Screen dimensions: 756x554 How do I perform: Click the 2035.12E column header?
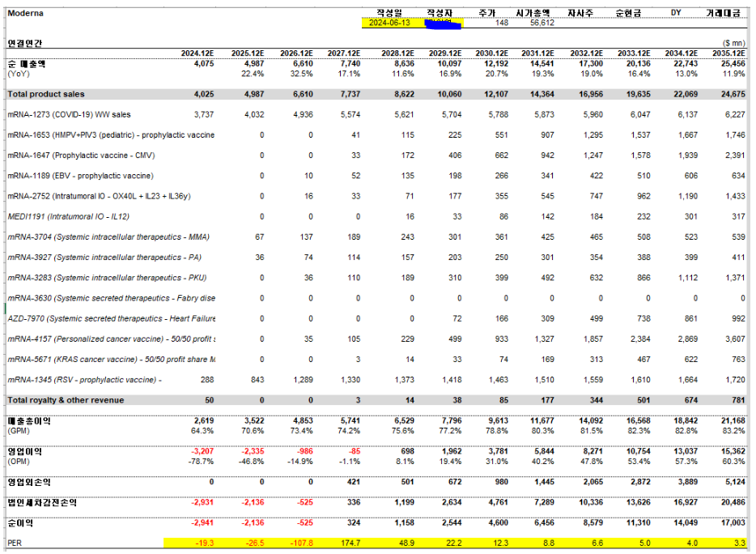[728, 53]
